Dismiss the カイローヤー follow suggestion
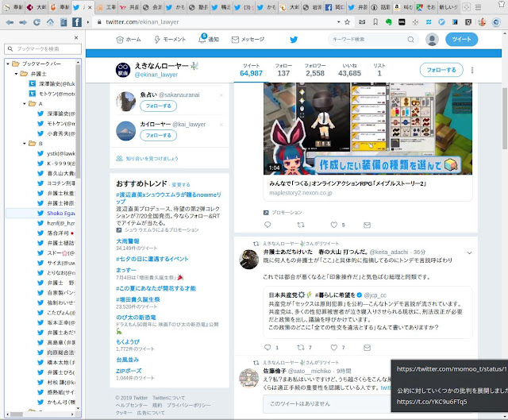This screenshot has width=508, height=420. tap(221, 125)
